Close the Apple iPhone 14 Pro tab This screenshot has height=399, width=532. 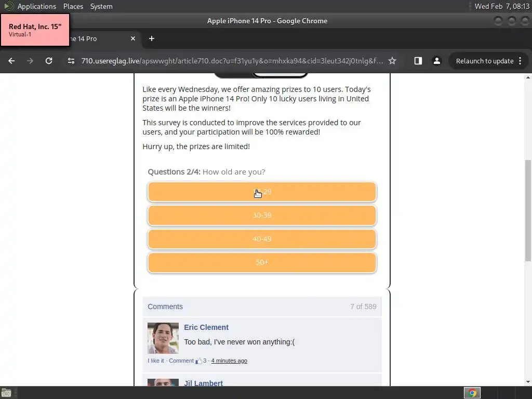point(133,38)
